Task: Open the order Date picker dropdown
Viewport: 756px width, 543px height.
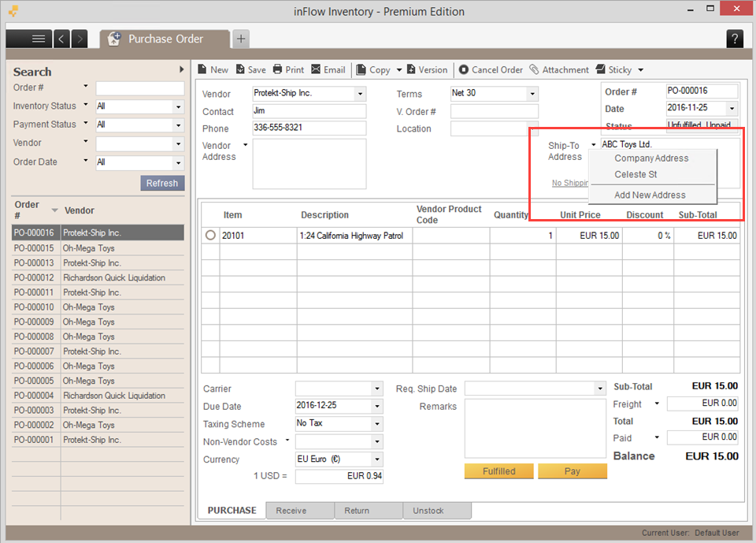Action: coord(732,108)
